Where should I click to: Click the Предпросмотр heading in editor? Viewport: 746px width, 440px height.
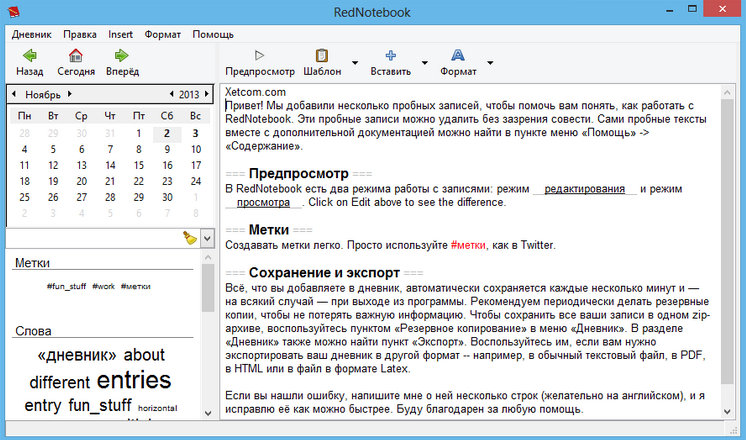(298, 173)
